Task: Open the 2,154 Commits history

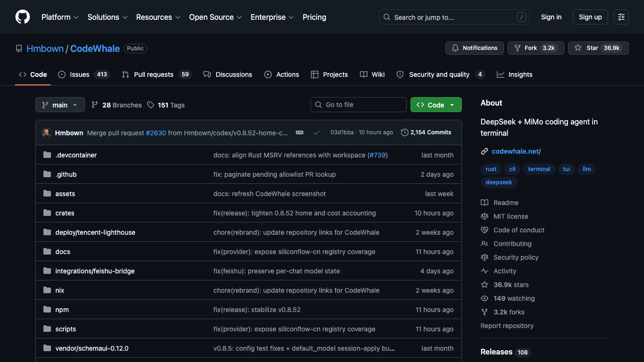Action: 426,132
